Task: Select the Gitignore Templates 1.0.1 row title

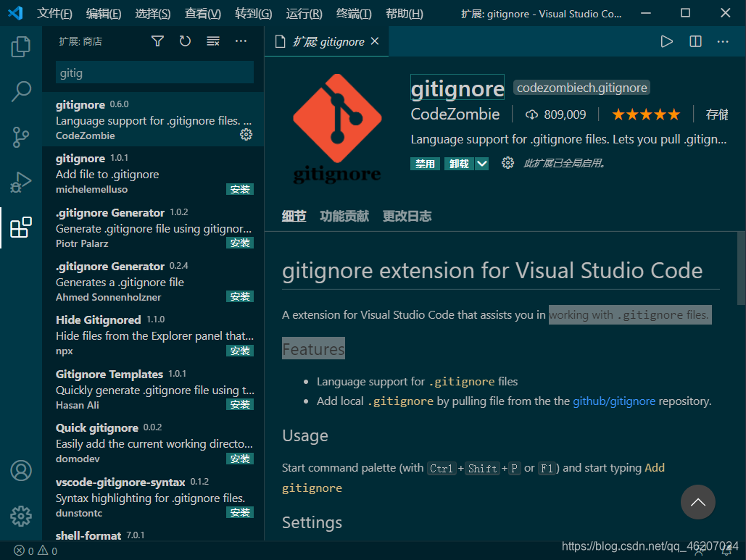Action: (x=109, y=374)
